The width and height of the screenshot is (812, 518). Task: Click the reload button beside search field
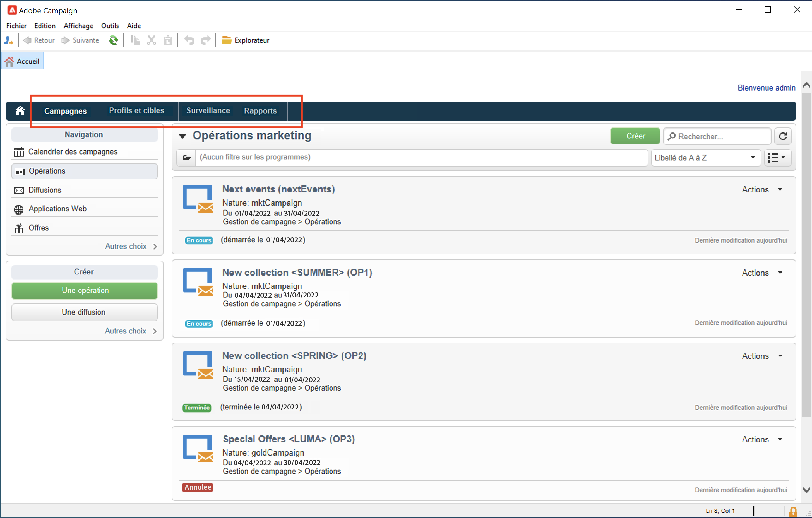point(783,137)
